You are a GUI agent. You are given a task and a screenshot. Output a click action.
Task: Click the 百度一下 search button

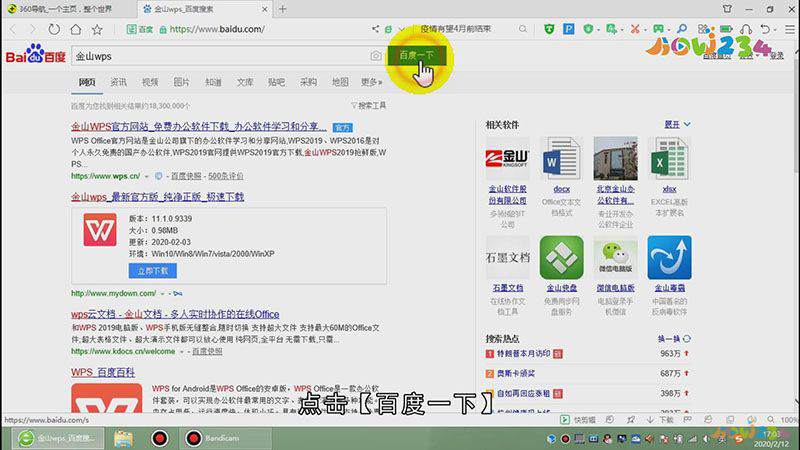[x=416, y=56]
